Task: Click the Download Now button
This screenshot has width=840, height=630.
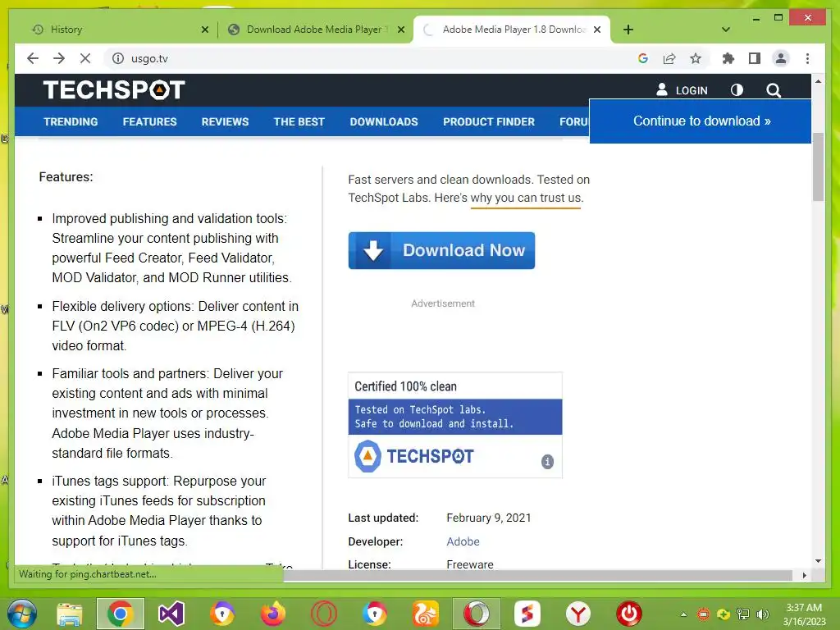Action: pos(441,250)
